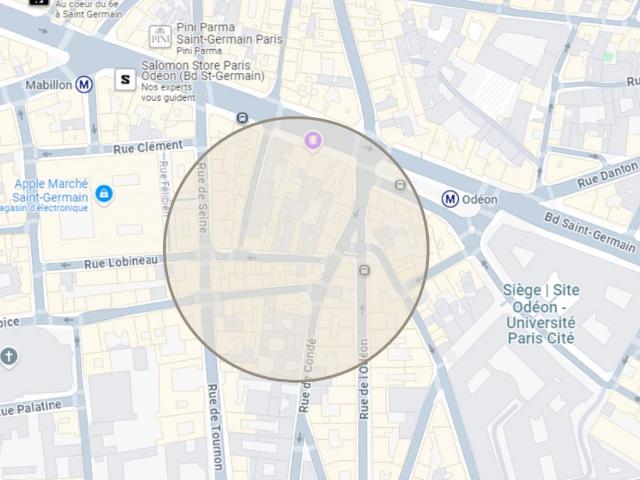The image size is (640, 480).
Task: Select the Odéon metro M icon
Action: (x=450, y=199)
